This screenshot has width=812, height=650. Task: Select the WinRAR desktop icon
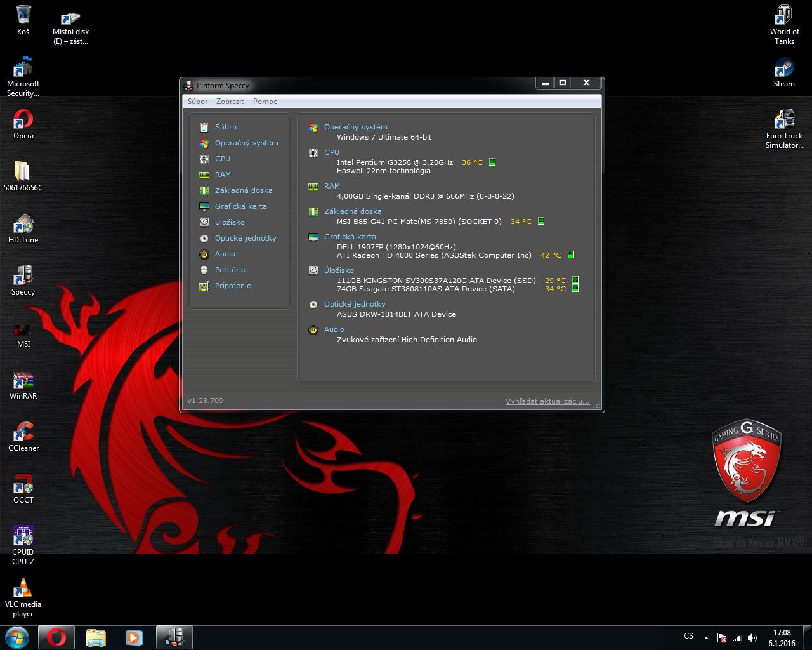[23, 385]
